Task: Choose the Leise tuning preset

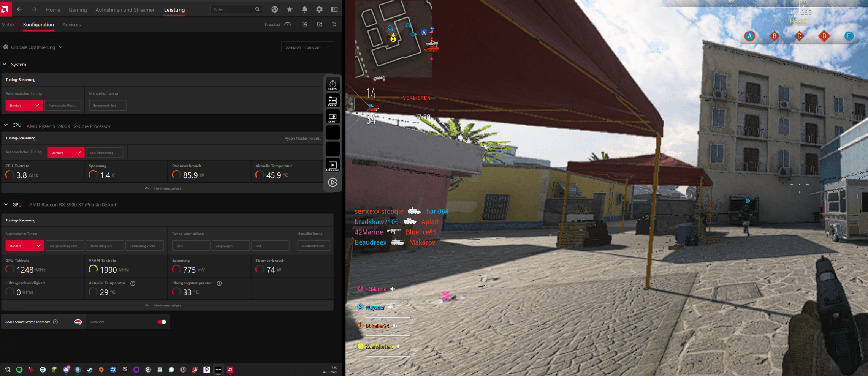Action: pyautogui.click(x=191, y=246)
